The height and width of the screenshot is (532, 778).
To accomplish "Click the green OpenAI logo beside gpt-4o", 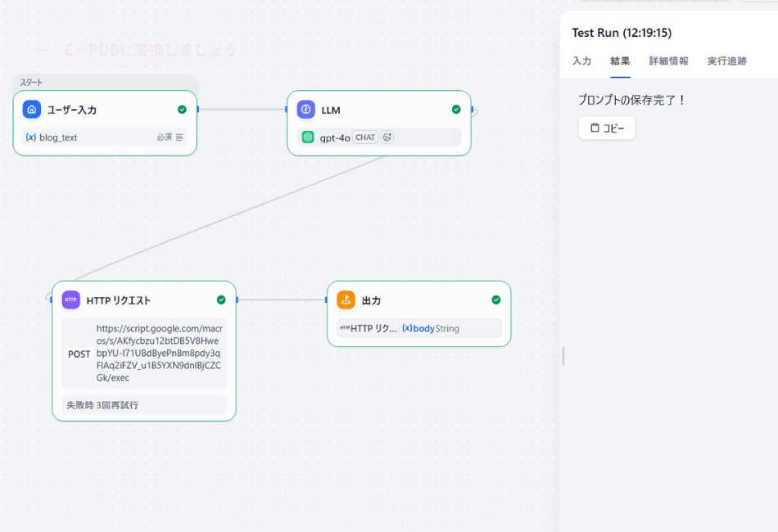I will [308, 138].
